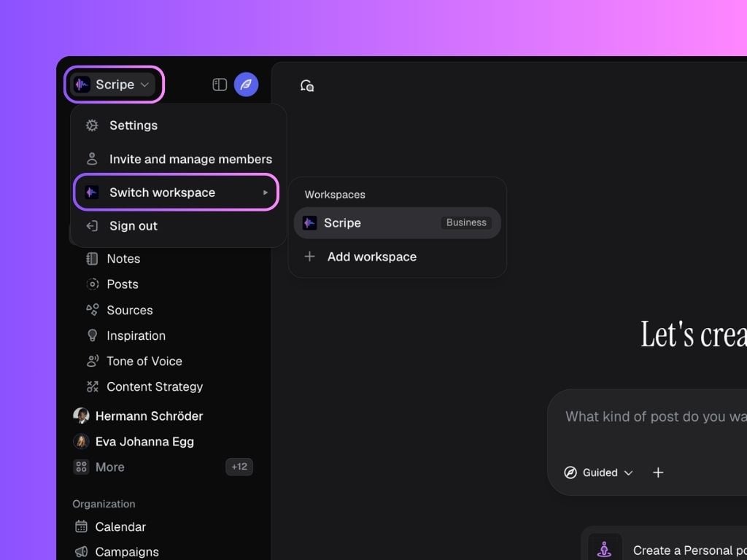747x560 pixels.
Task: Click Eva Johanna Egg's avatar
Action: click(81, 441)
